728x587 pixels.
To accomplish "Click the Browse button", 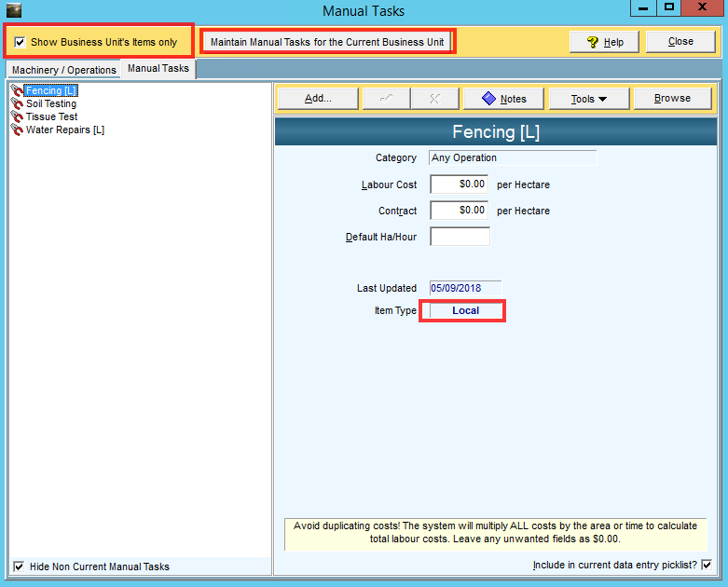I will tap(672, 99).
